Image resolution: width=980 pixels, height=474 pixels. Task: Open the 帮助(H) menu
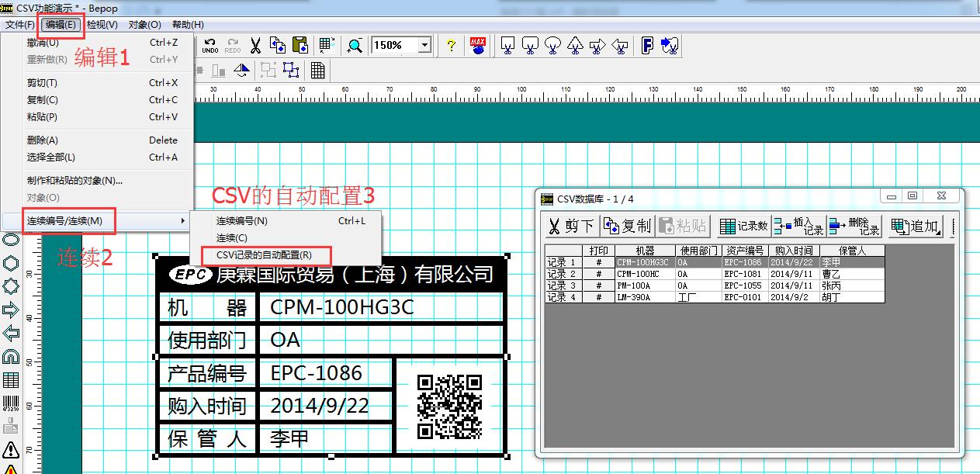(x=187, y=25)
